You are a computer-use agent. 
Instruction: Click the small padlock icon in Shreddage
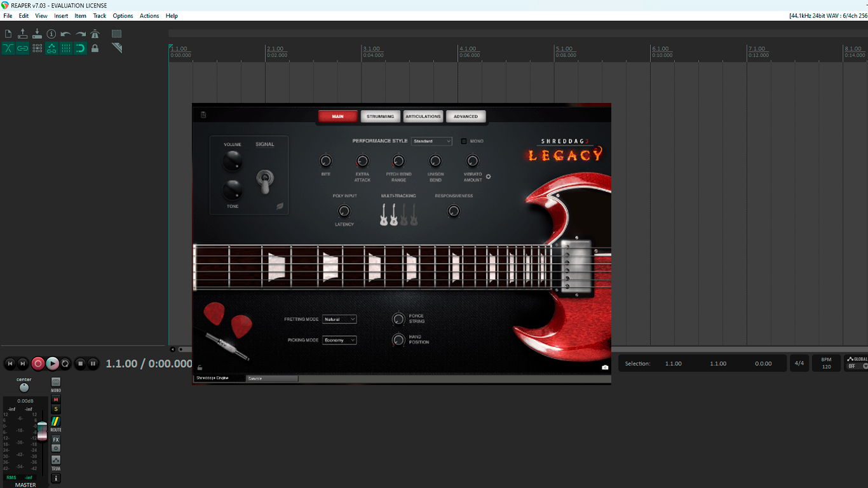(200, 367)
